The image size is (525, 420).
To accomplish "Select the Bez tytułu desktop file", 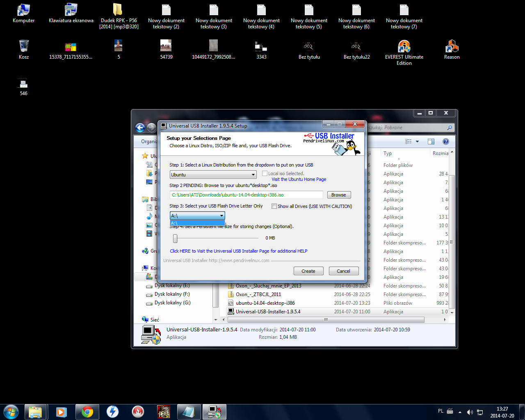I will tap(309, 50).
